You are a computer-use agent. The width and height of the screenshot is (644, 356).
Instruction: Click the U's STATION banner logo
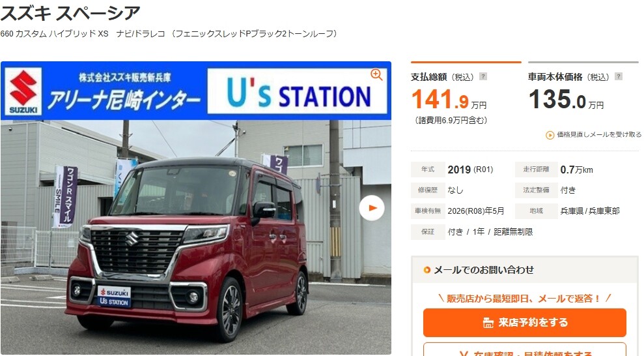click(x=298, y=91)
